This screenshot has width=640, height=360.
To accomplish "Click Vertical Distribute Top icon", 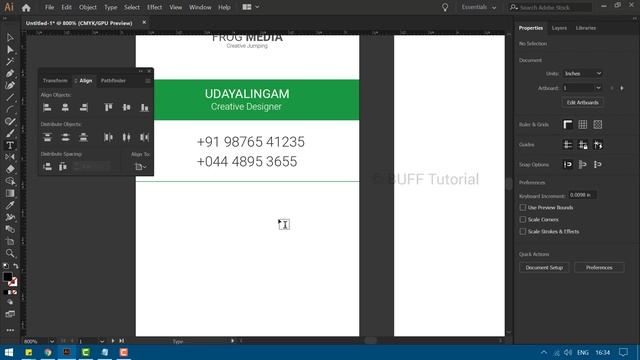I will (x=47, y=137).
